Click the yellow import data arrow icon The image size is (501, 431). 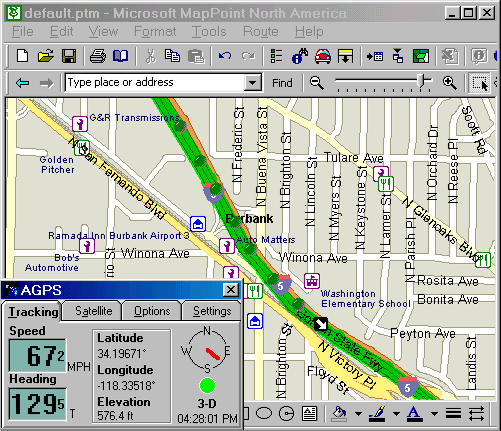point(345,56)
